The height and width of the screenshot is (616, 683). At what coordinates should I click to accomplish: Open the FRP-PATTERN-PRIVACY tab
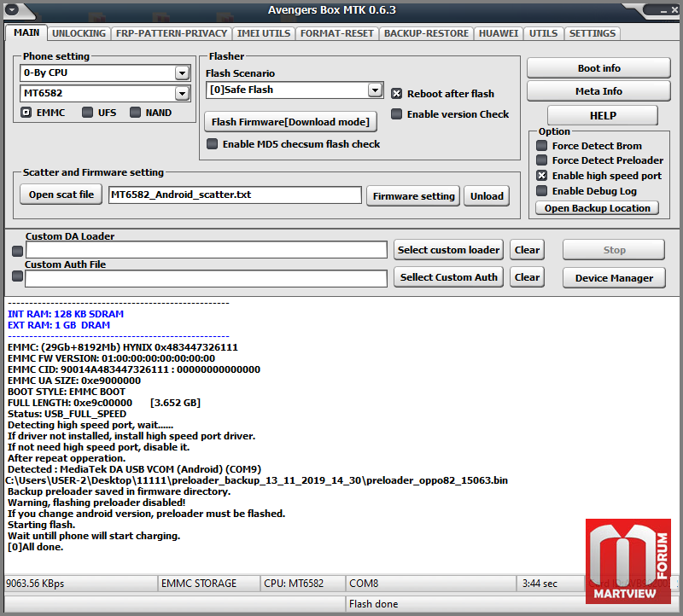tap(172, 33)
